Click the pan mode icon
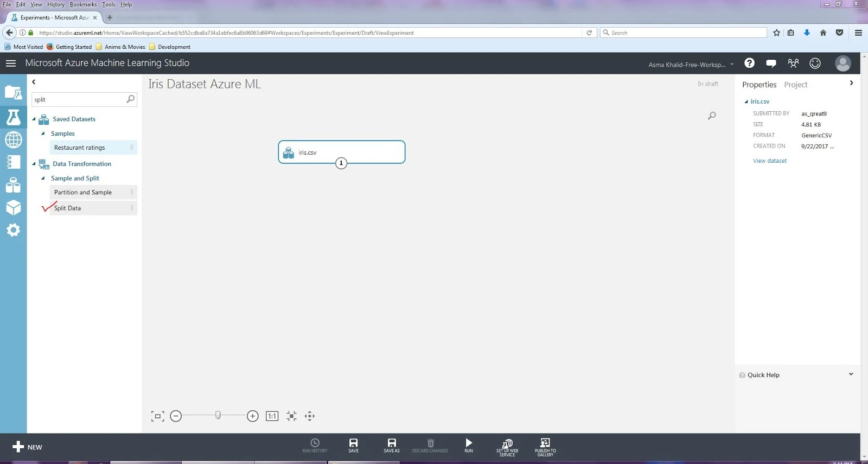 [x=310, y=416]
